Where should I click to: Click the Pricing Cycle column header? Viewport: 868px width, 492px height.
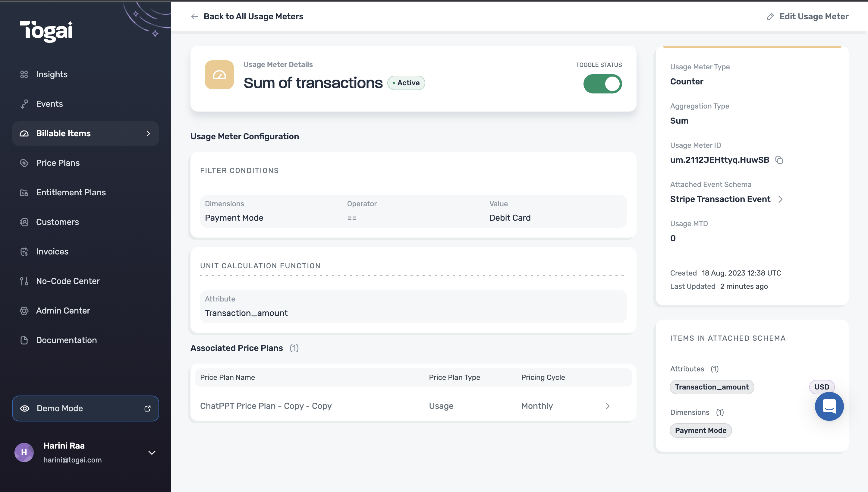tap(543, 377)
